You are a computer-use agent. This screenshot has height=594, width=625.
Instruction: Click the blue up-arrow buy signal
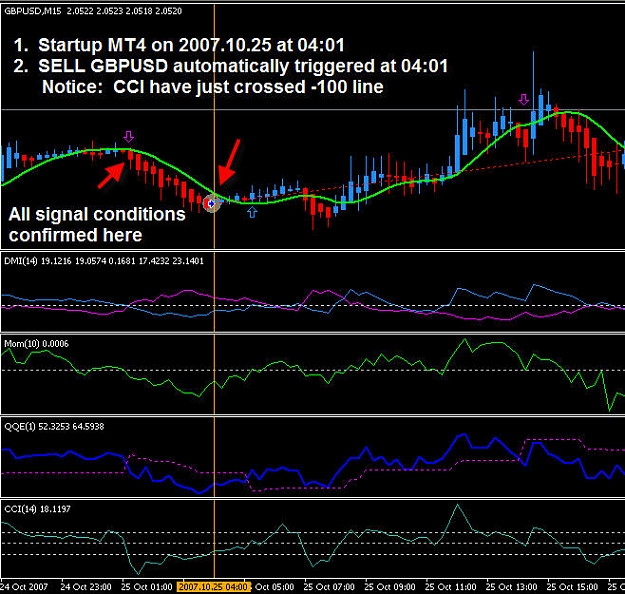[x=252, y=212]
